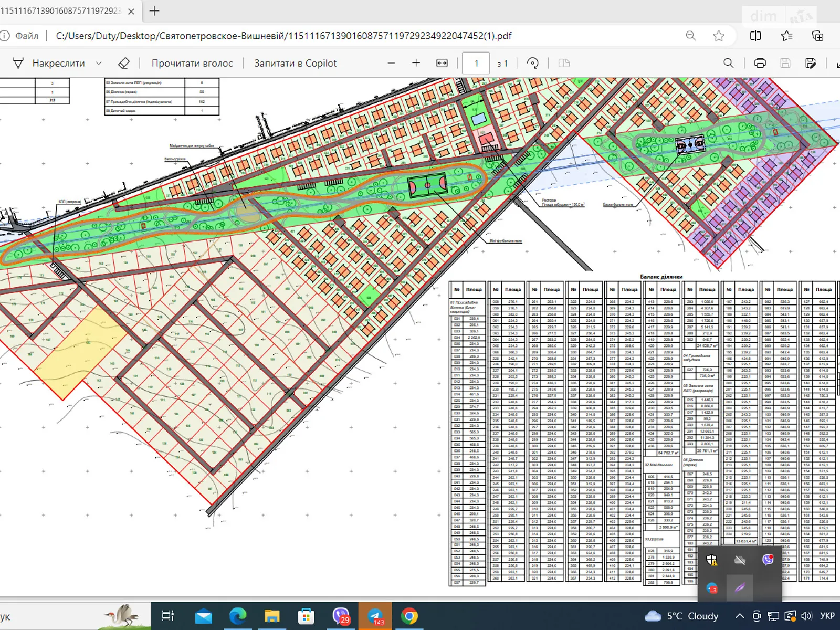840x630 pixels.
Task: Click blue tray icon with red 3 badge
Action: tap(712, 588)
